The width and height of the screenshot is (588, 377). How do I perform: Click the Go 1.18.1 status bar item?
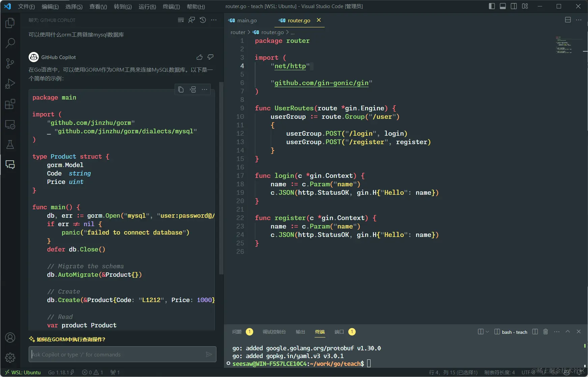click(61, 372)
